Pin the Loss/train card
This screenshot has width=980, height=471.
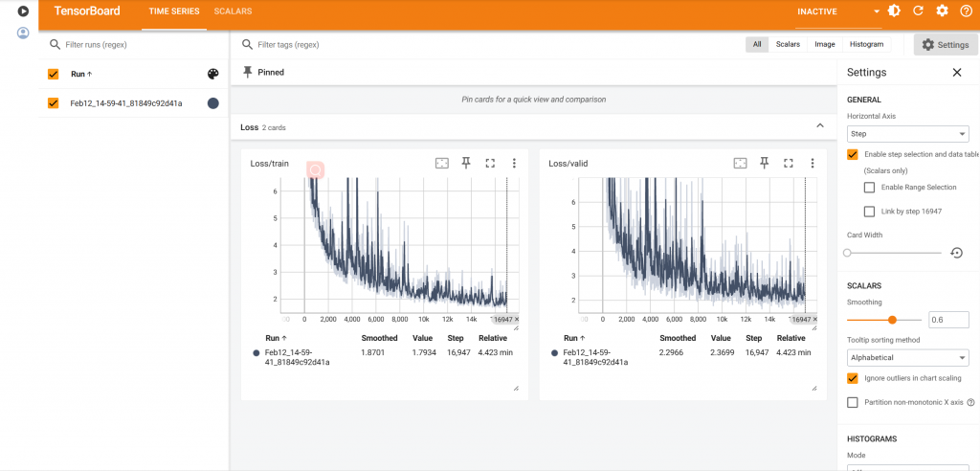pos(466,164)
